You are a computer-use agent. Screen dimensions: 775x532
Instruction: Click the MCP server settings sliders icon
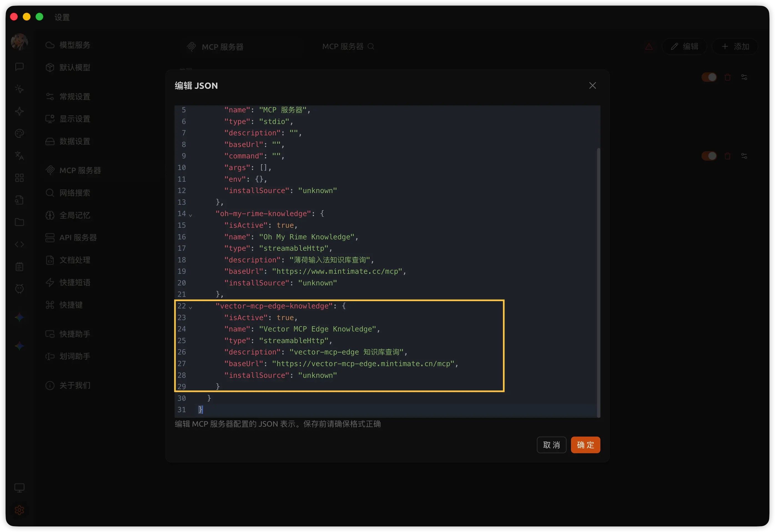pos(745,77)
